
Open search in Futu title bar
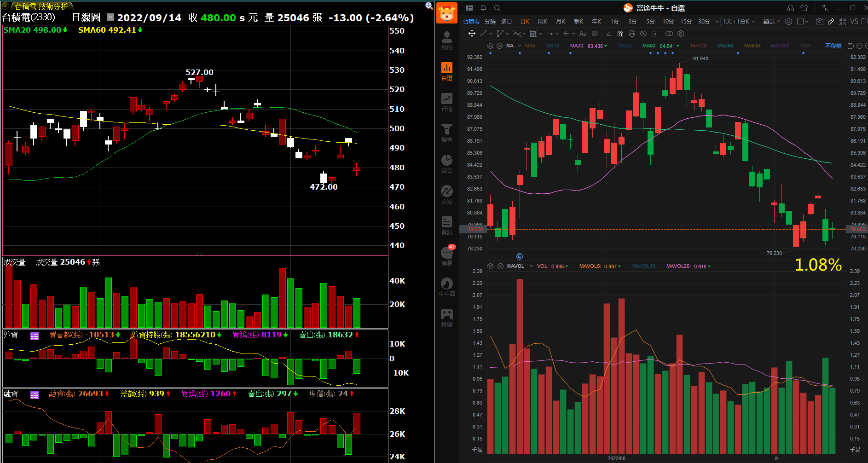(497, 8)
